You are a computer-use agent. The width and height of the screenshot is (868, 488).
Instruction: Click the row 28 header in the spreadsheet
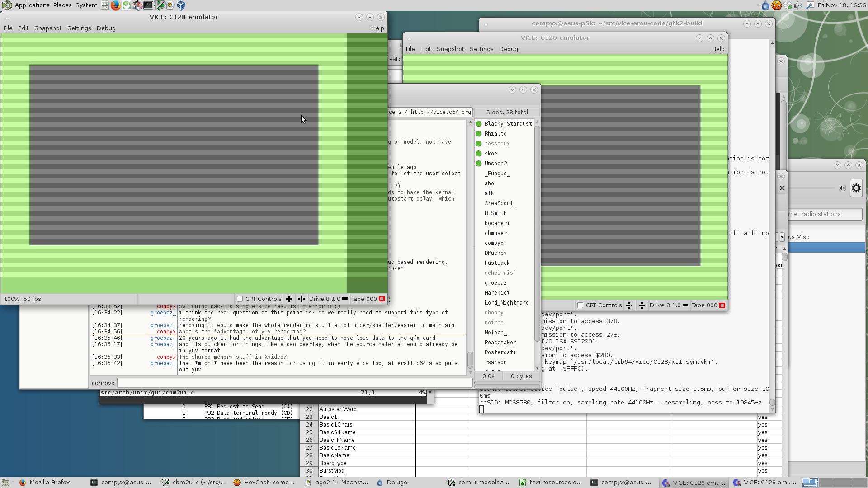(309, 455)
